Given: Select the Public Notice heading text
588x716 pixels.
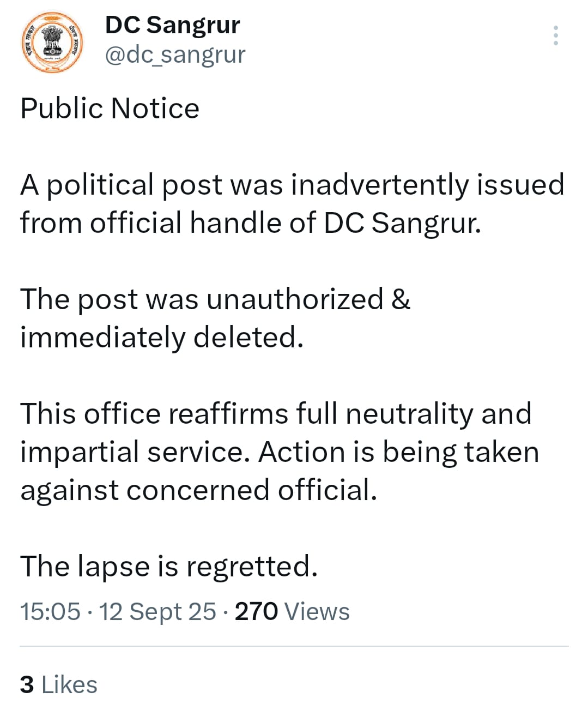Looking at the screenshot, I should [x=110, y=108].
